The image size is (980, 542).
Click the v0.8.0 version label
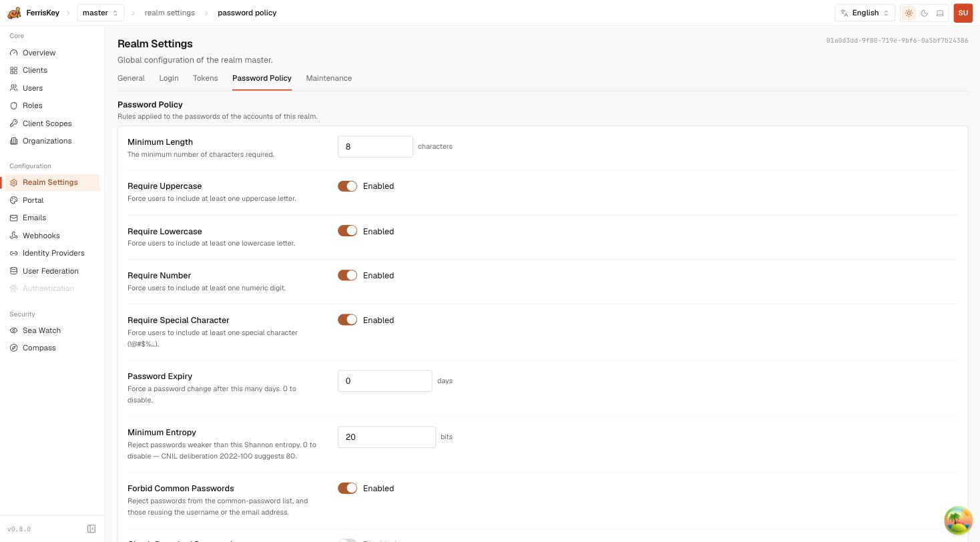pos(19,529)
